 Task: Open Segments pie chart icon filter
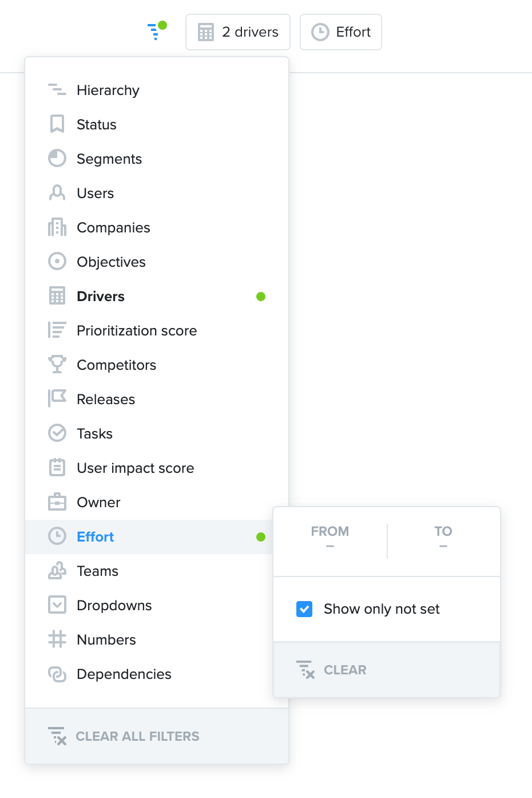[57, 159]
